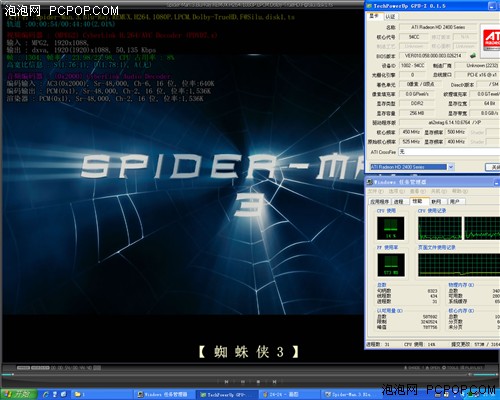Switch to the 应用程序 tab in Task Manager
This screenshot has height=400, width=500.
379,202
